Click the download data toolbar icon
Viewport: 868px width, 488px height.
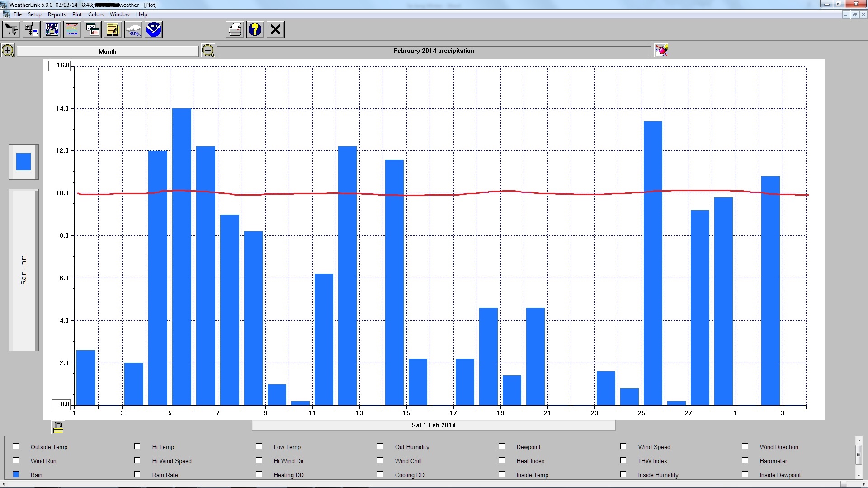[x=32, y=30]
